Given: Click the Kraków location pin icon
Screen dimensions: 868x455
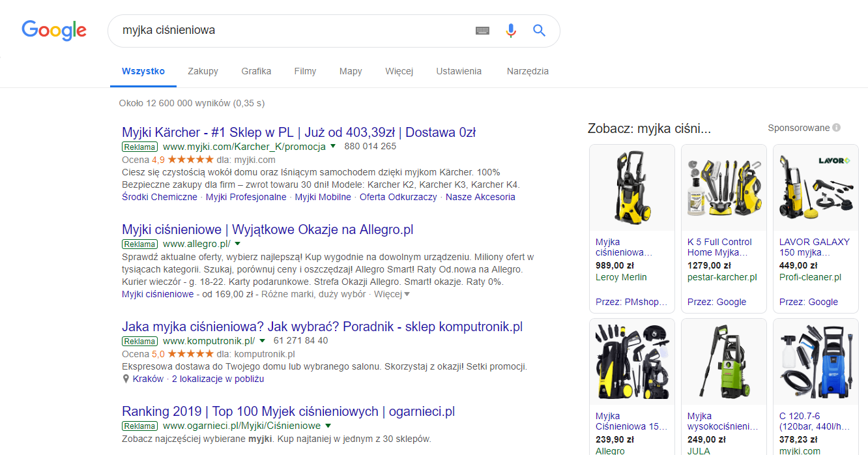Looking at the screenshot, I should [x=126, y=379].
